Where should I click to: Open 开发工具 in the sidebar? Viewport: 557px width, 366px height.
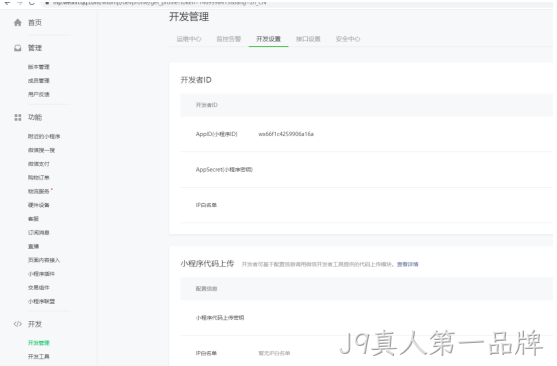[39, 357]
